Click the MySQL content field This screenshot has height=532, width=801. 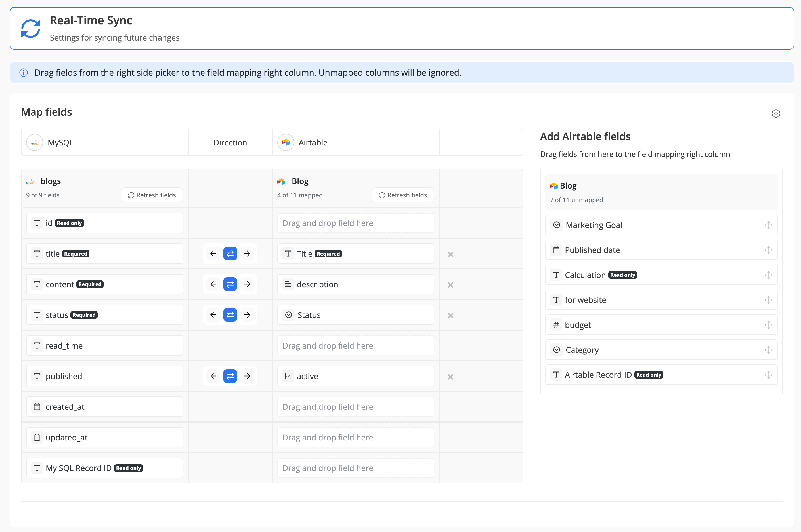pyautogui.click(x=104, y=284)
